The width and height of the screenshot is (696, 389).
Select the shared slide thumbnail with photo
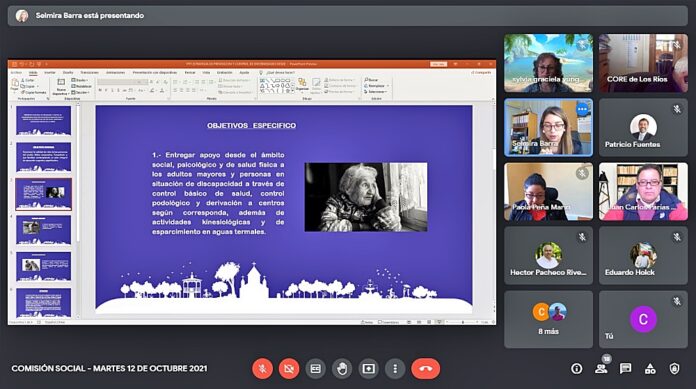(44, 194)
